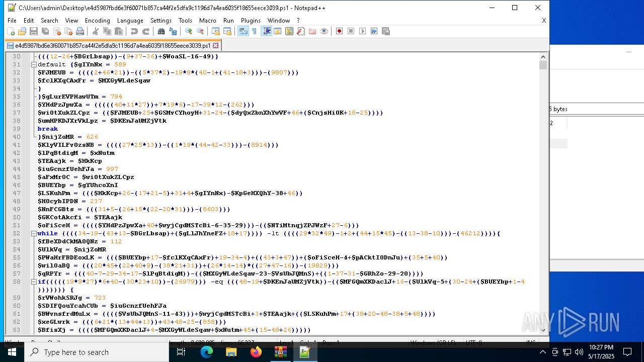644x362 pixels.
Task: Open the ? help menu
Action: (298, 21)
